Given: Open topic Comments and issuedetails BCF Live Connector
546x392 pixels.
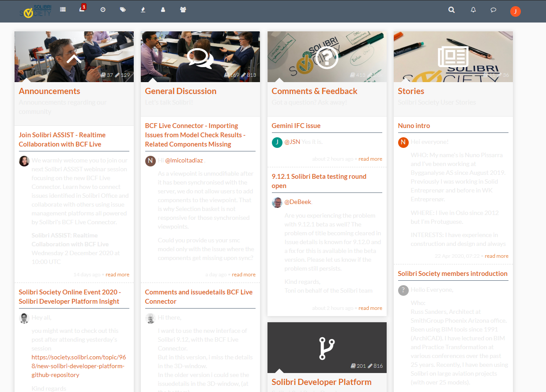Looking at the screenshot, I should pos(199,297).
